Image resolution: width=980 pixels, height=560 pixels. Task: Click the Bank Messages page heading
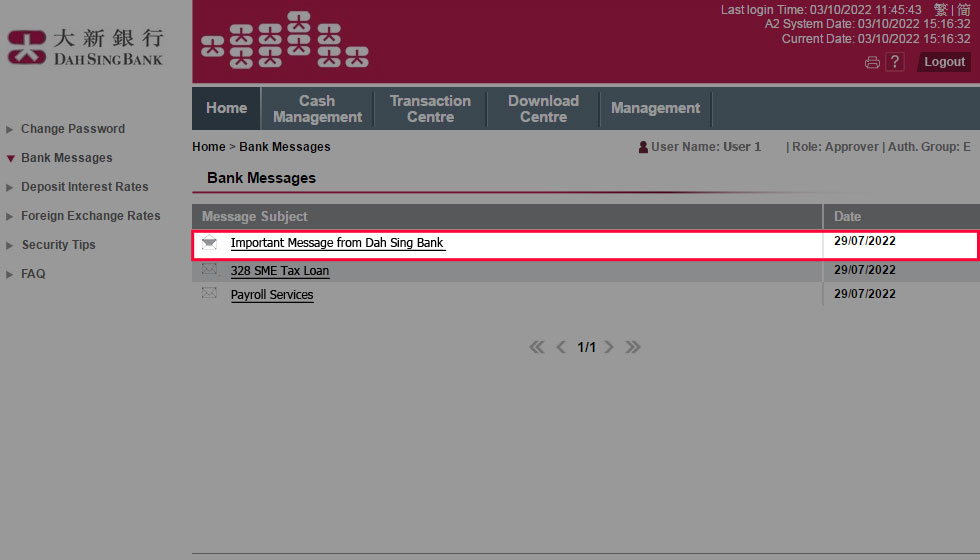[x=261, y=178]
